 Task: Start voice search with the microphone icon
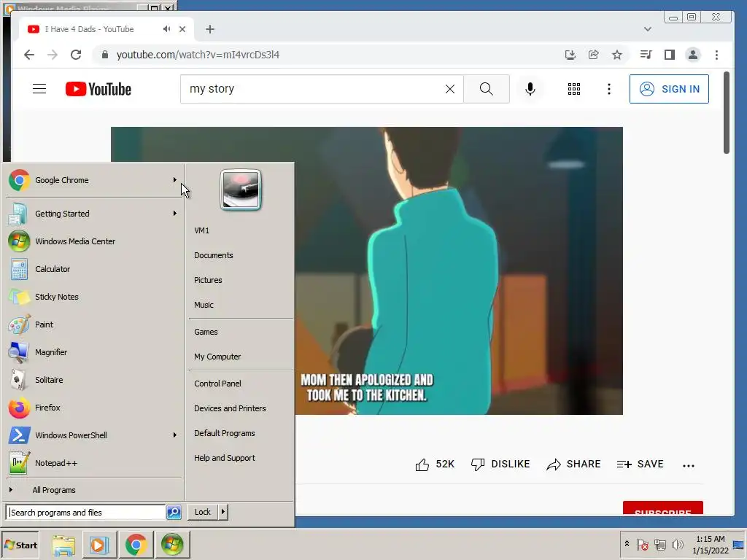(530, 89)
